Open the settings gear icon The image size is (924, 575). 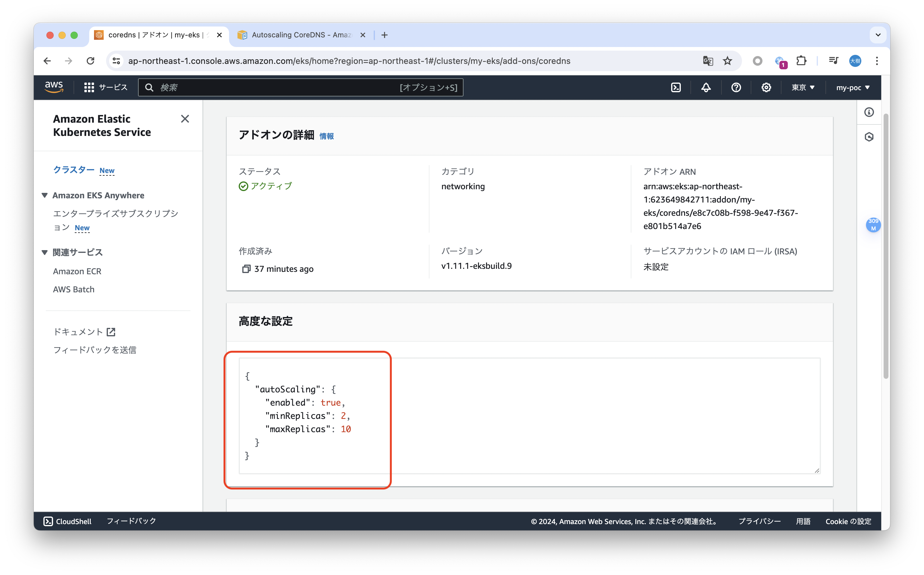point(766,87)
